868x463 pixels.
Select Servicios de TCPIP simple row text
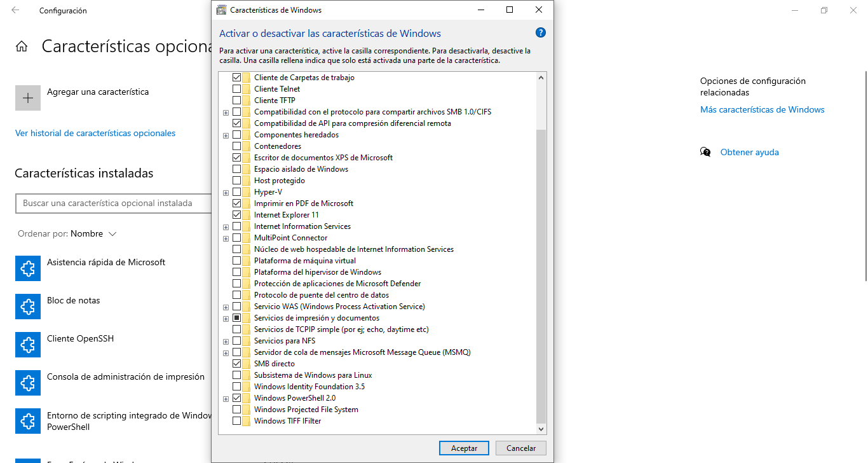[341, 329]
